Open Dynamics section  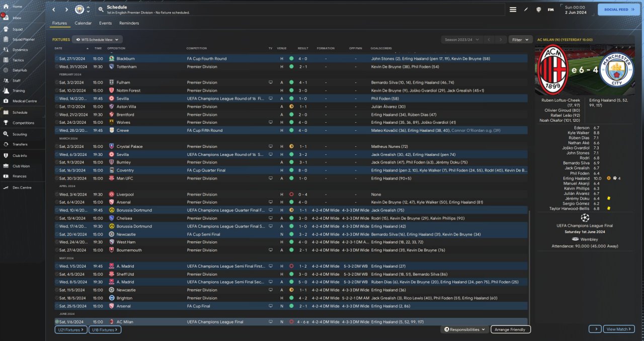tap(20, 50)
